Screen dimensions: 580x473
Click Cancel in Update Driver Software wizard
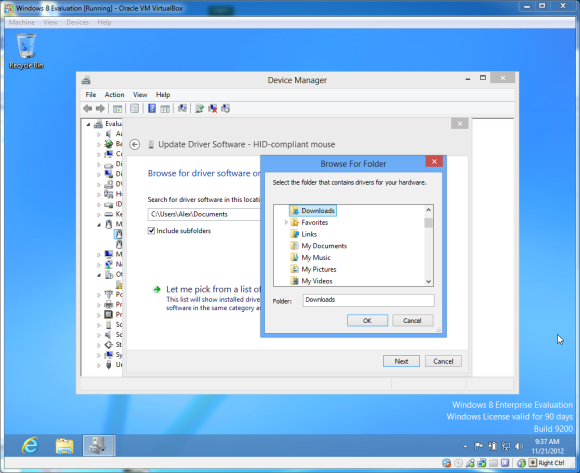[443, 361]
